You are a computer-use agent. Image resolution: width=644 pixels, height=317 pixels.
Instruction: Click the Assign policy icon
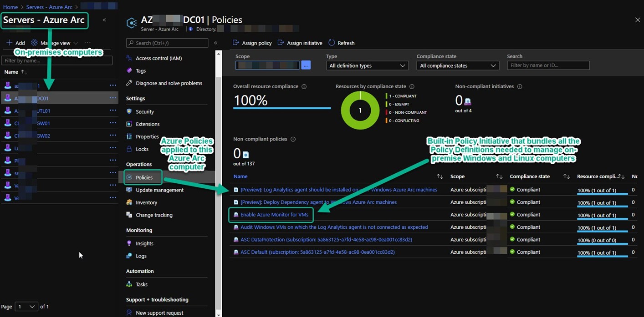[236, 43]
